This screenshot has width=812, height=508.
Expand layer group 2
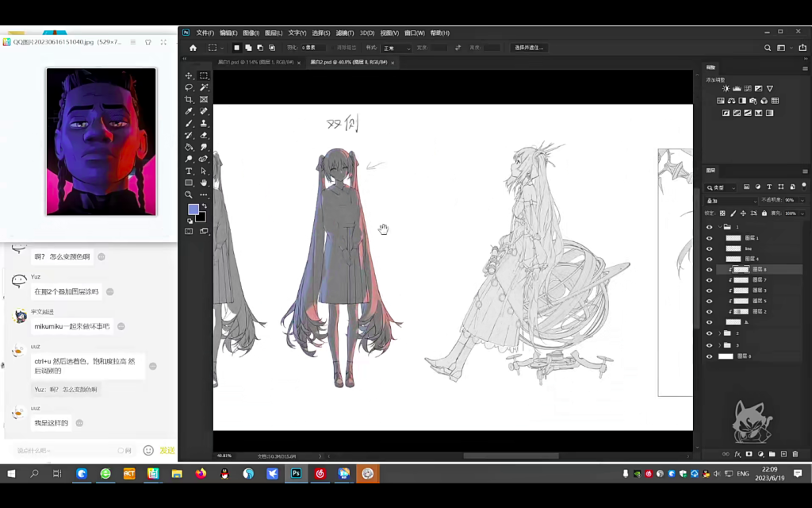[720, 333]
